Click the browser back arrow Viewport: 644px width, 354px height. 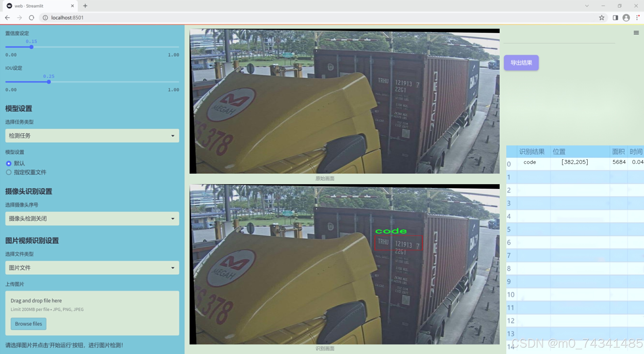(x=7, y=18)
